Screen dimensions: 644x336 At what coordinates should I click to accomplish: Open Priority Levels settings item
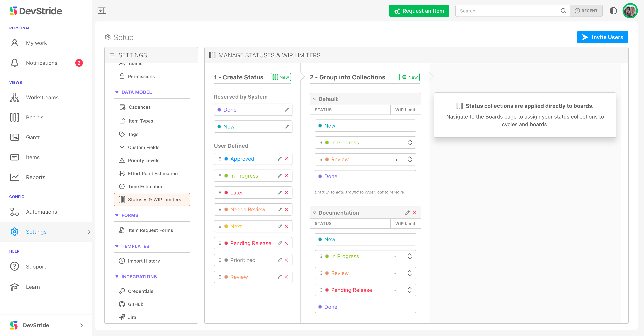point(144,160)
